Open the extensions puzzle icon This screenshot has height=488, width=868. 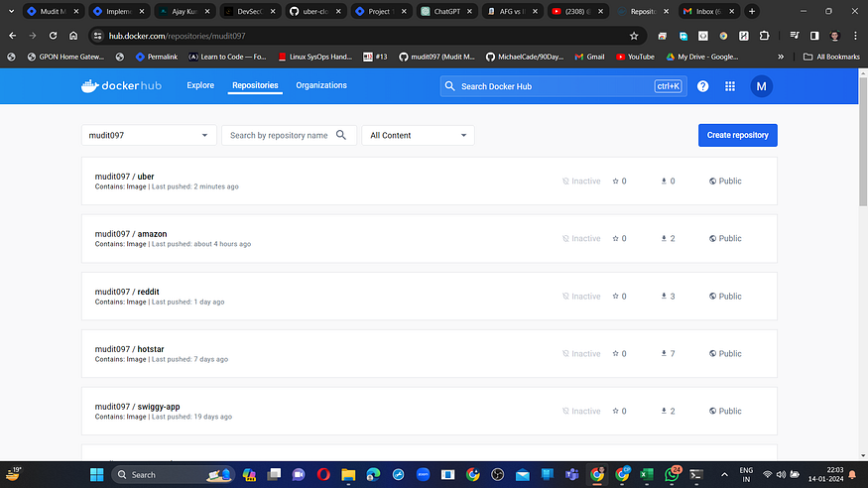tap(764, 36)
